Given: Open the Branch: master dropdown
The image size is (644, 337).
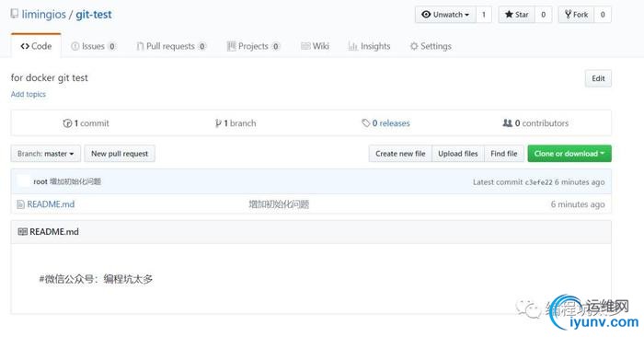Looking at the screenshot, I should coord(46,153).
